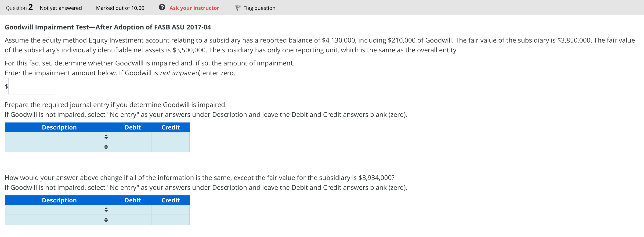The height and width of the screenshot is (237, 644).
Task: Click the Debit column header
Action: coord(133,127)
